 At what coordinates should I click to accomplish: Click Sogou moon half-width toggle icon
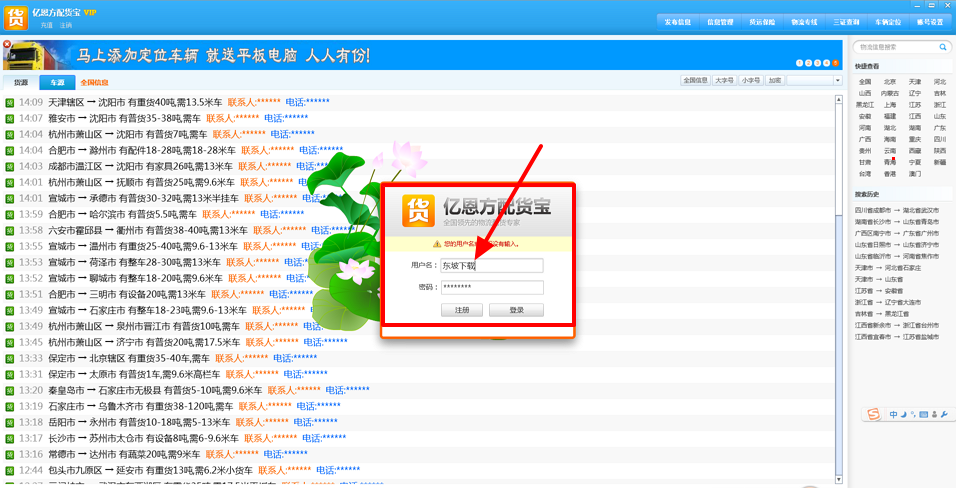(904, 415)
